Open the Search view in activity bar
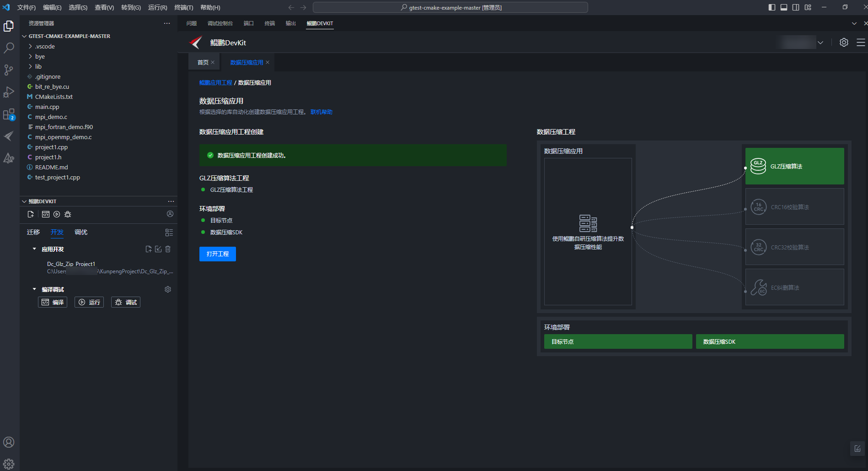Viewport: 868px width, 471px height. (9, 48)
